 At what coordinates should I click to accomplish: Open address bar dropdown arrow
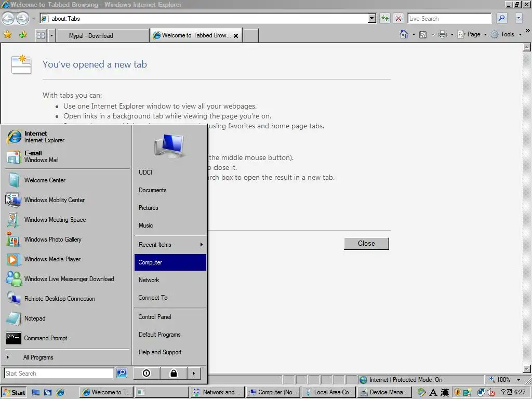coord(372,18)
